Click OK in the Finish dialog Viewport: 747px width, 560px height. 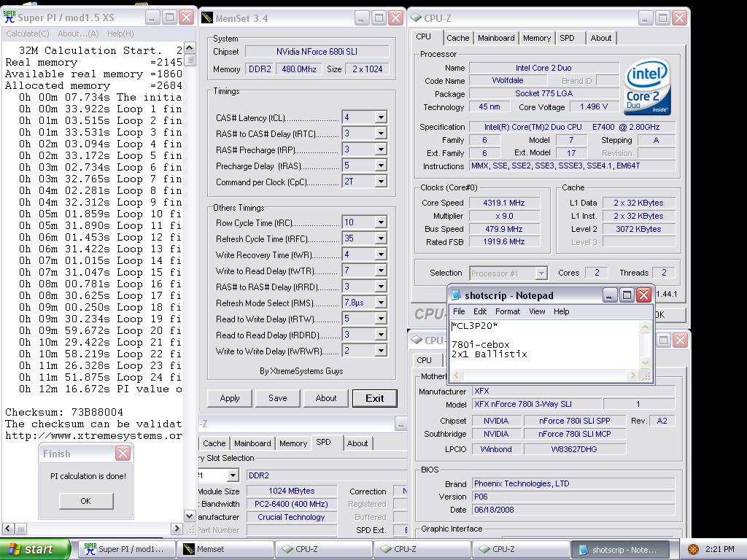pyautogui.click(x=86, y=501)
